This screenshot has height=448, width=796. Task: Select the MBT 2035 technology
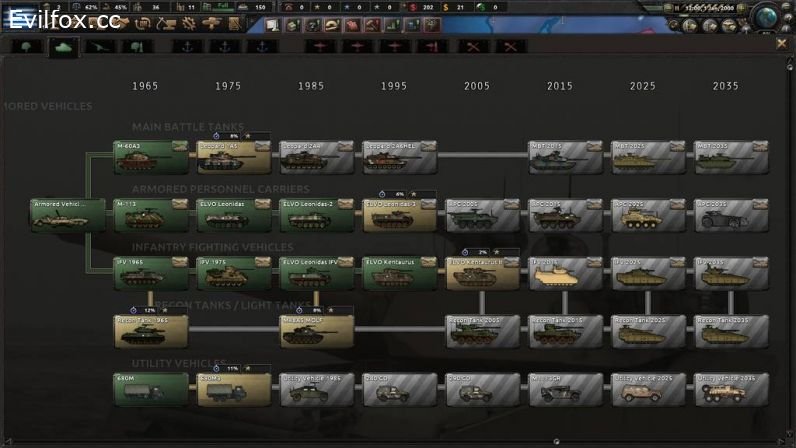coord(731,157)
